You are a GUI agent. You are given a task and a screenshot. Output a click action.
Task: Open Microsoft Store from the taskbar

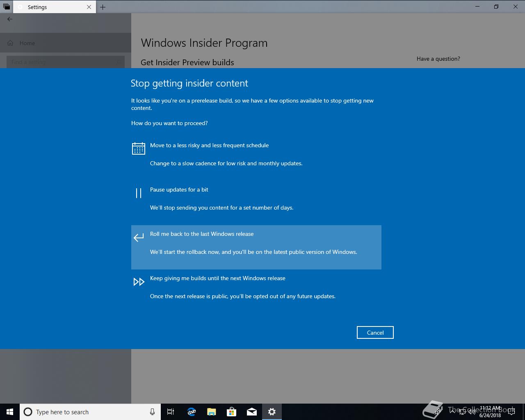(231, 412)
